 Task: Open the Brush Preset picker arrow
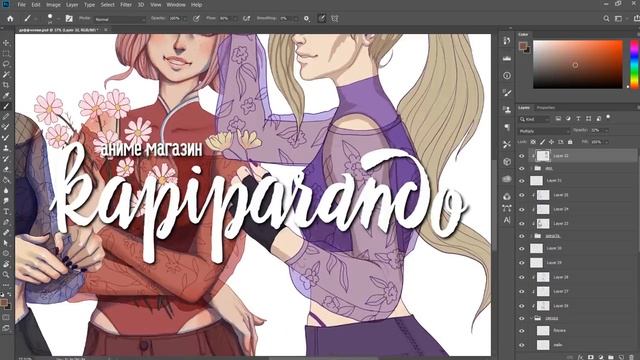(x=58, y=19)
